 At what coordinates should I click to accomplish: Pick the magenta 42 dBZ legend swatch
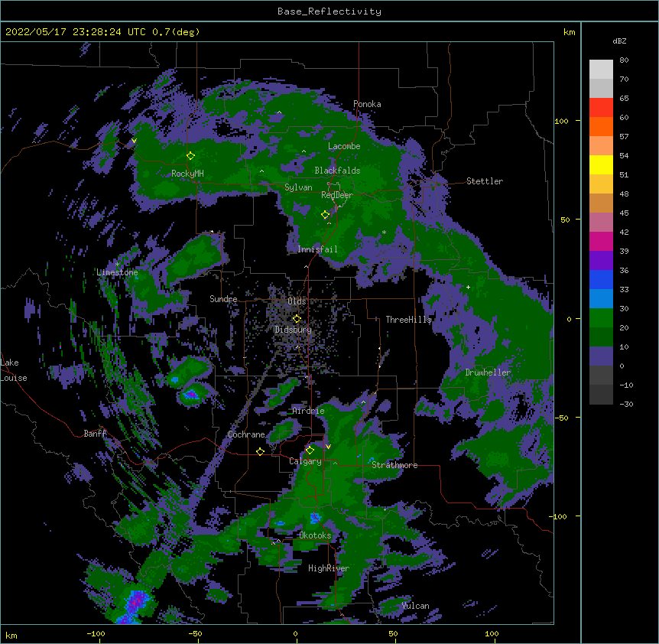point(601,241)
